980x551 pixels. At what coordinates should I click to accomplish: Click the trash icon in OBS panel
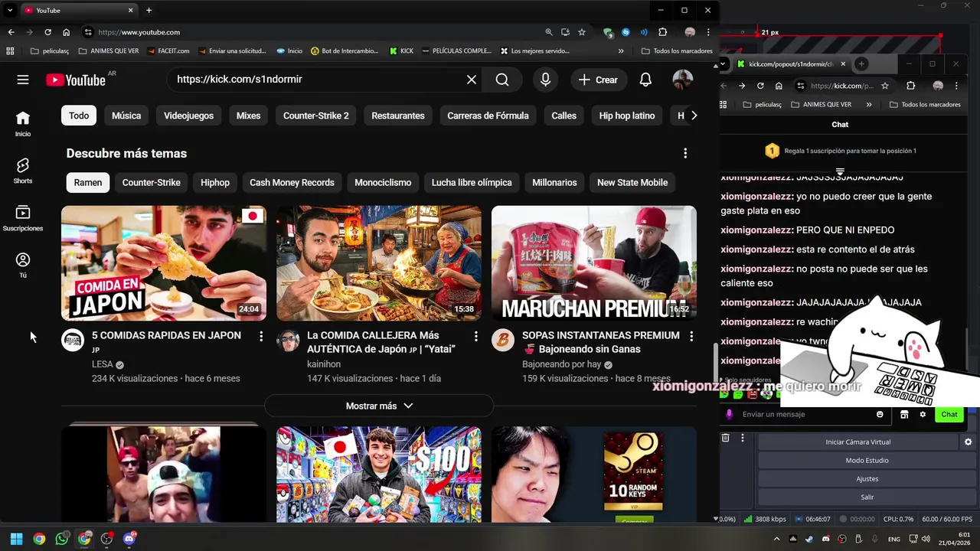point(726,438)
